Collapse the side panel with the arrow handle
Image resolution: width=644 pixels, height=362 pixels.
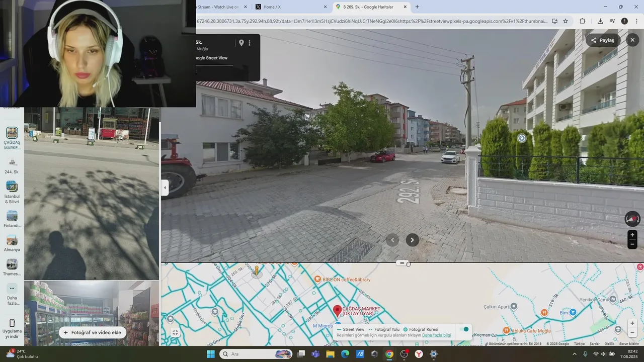point(165,188)
